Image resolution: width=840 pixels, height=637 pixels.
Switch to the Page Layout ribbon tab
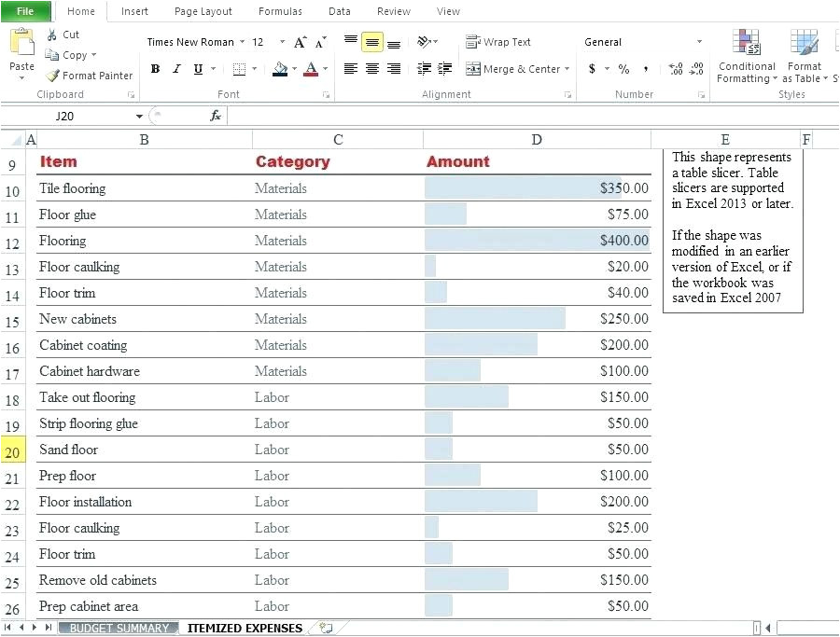pos(203,11)
